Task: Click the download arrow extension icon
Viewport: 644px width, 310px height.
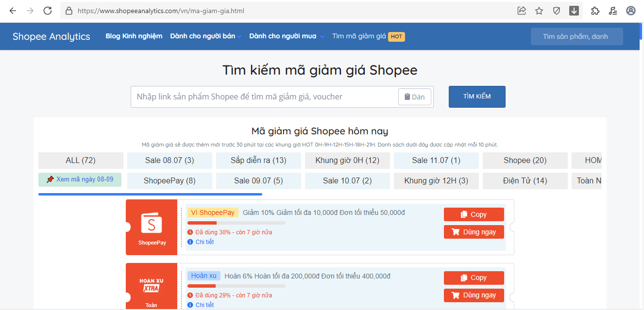Action: pos(574,11)
